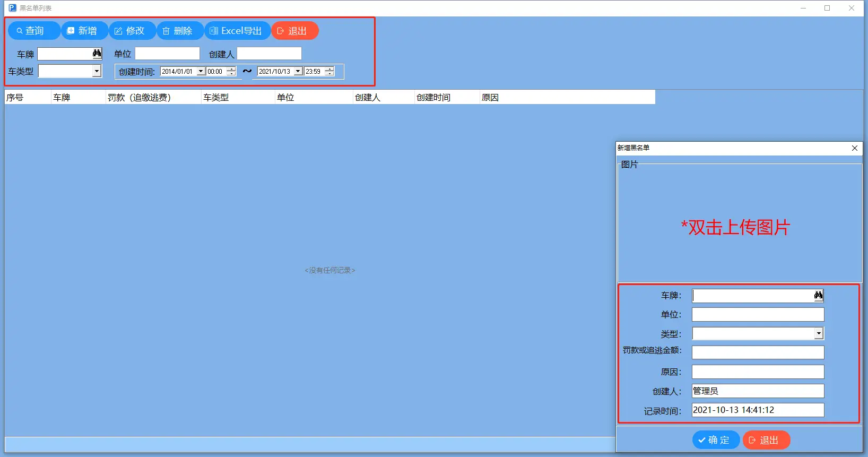This screenshot has height=457, width=868.
Task: Click 退出 in the 新增黑名单 dialog
Action: [x=766, y=440]
